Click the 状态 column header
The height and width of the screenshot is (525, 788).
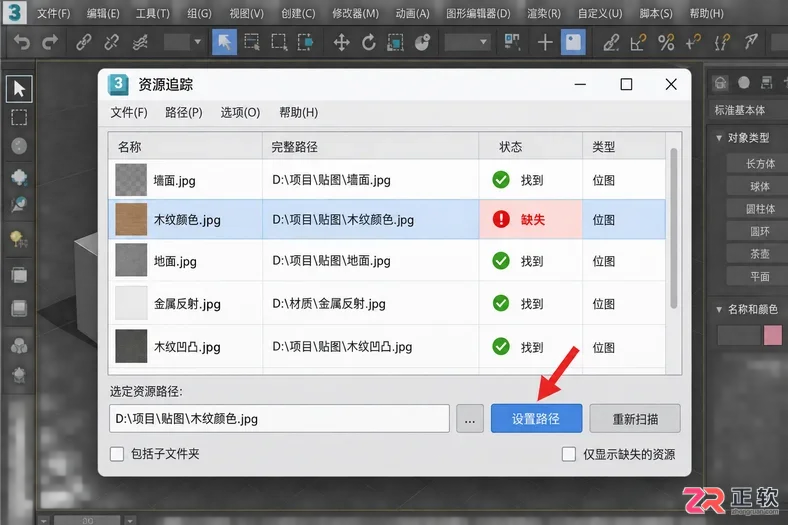(x=530, y=147)
